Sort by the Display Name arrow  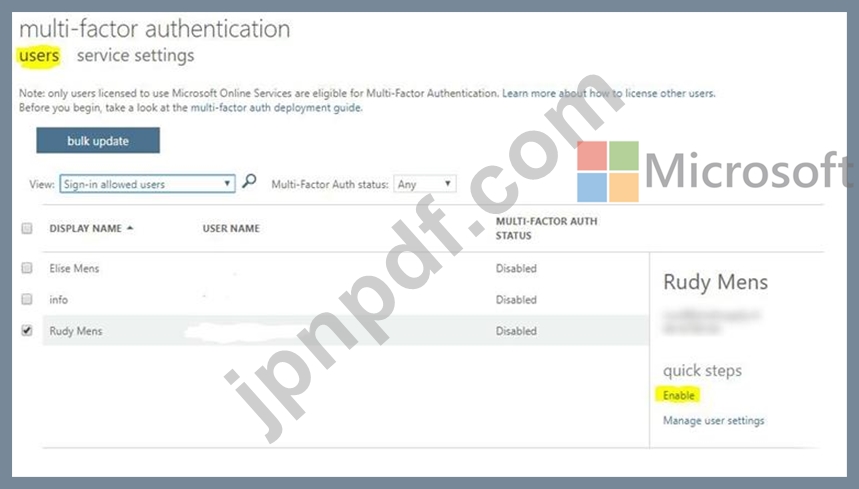130,228
